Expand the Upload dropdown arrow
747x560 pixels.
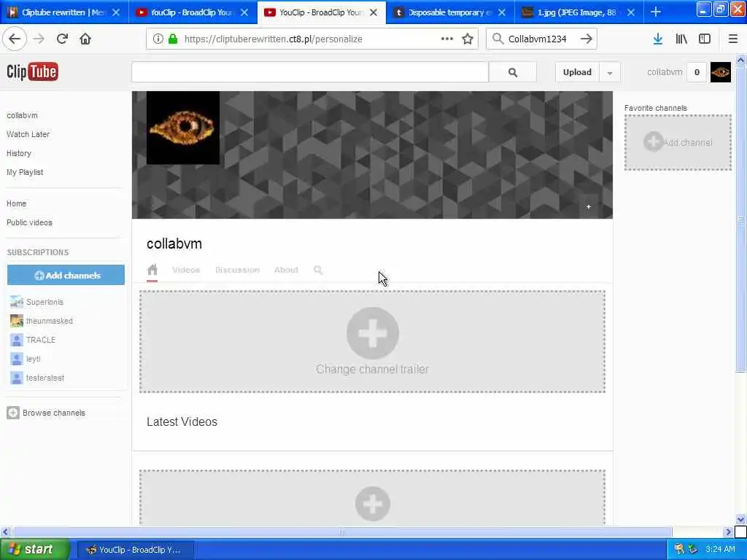610,72
